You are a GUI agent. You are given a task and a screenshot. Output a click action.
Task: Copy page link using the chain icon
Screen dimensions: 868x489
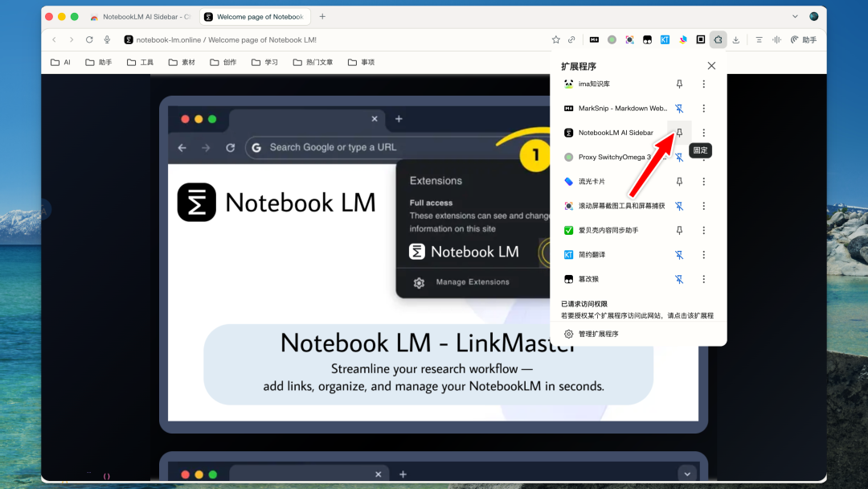pos(571,40)
